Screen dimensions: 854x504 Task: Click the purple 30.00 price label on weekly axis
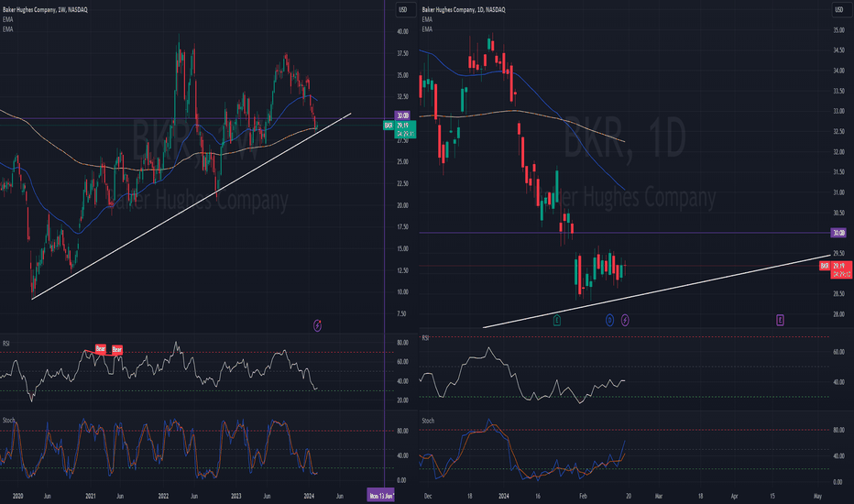point(402,115)
